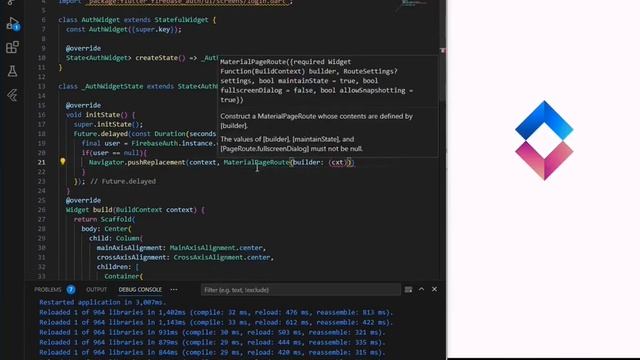Click 'Restarted application' console line
640x360 pixels.
[x=103, y=302]
